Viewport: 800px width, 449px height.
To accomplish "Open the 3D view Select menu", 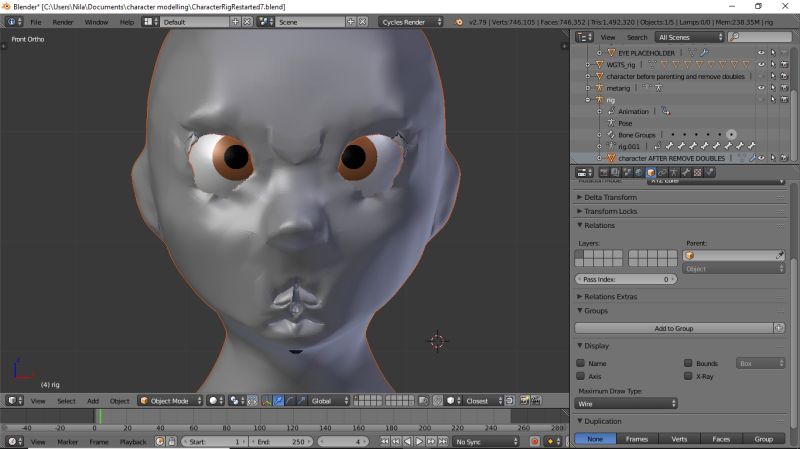I will (66, 401).
